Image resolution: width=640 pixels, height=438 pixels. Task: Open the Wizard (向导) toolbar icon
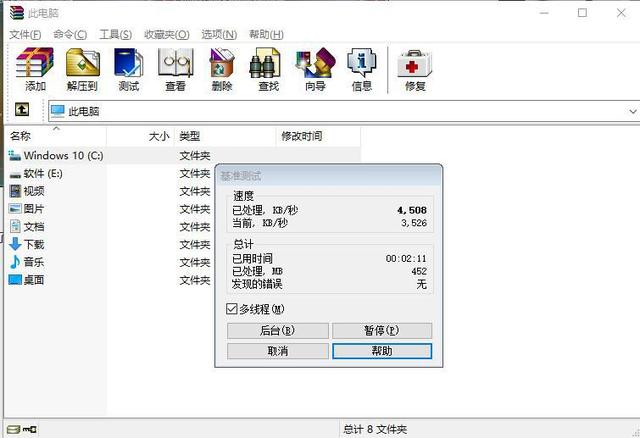click(316, 63)
